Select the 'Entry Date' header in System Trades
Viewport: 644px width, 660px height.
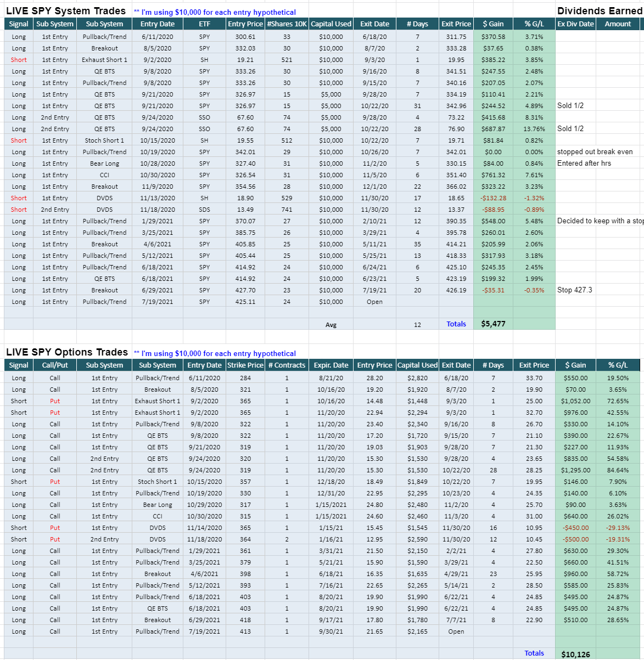click(158, 24)
